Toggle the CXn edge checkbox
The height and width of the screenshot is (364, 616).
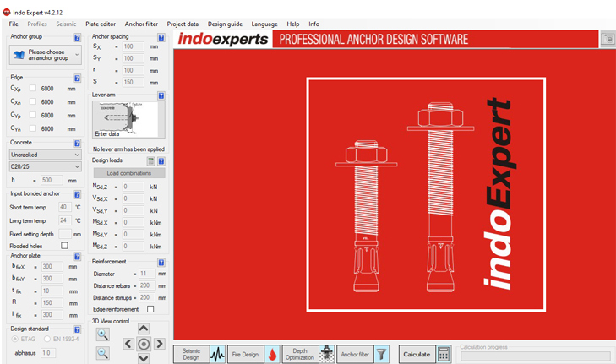tap(33, 101)
